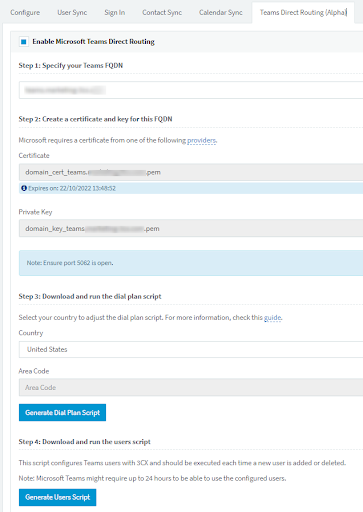363x512 pixels.
Task: Click the 'Expires on: 22/10/2022' text
Action: (x=72, y=188)
